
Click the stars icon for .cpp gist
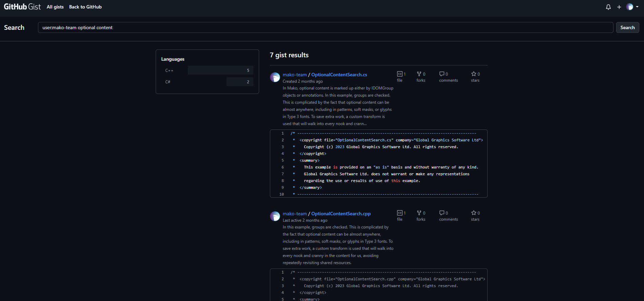click(x=474, y=213)
